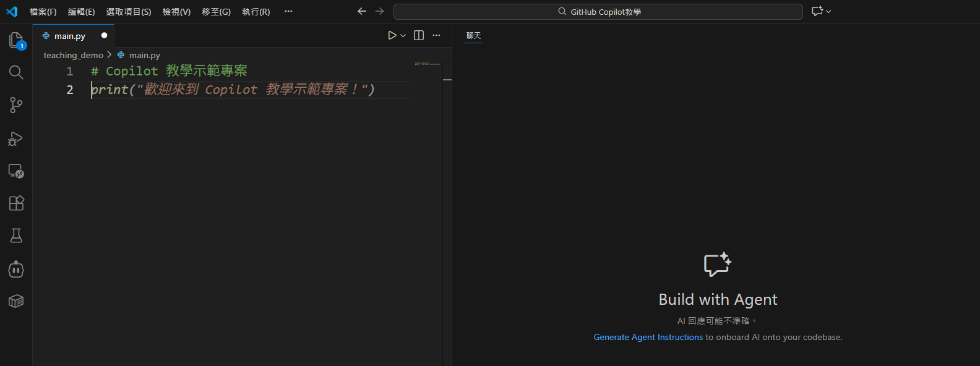Go back with the left arrow

(x=362, y=12)
